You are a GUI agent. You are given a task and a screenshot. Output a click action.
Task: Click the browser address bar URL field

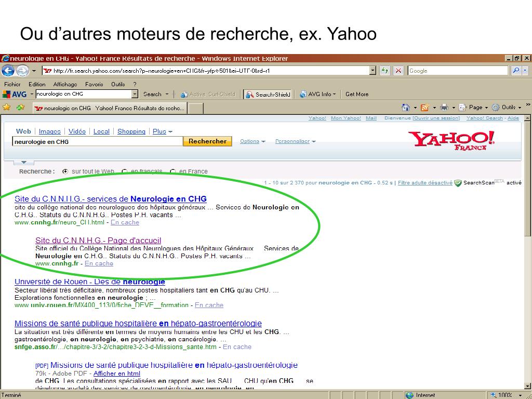click(206, 71)
